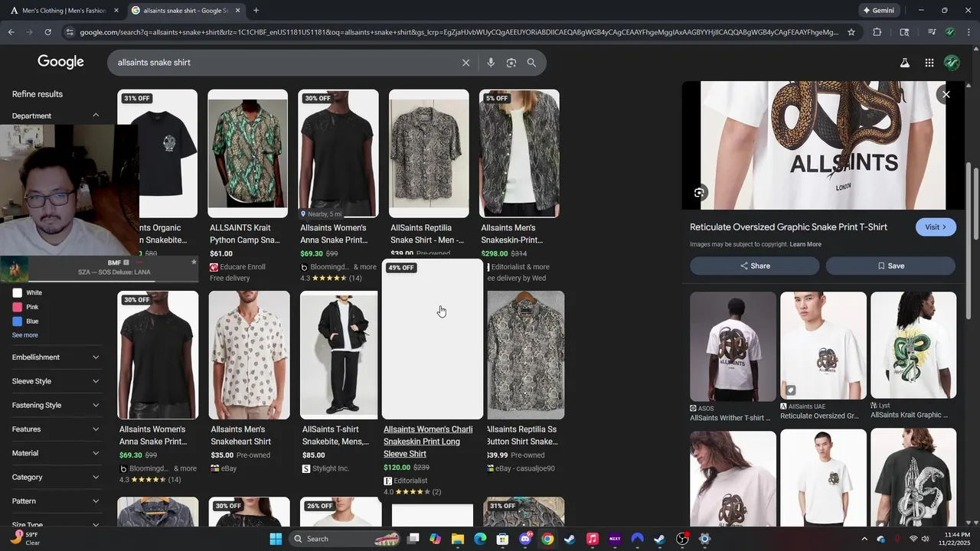Close the product preview panel
Viewport: 980px width, 551px height.
click(x=946, y=94)
